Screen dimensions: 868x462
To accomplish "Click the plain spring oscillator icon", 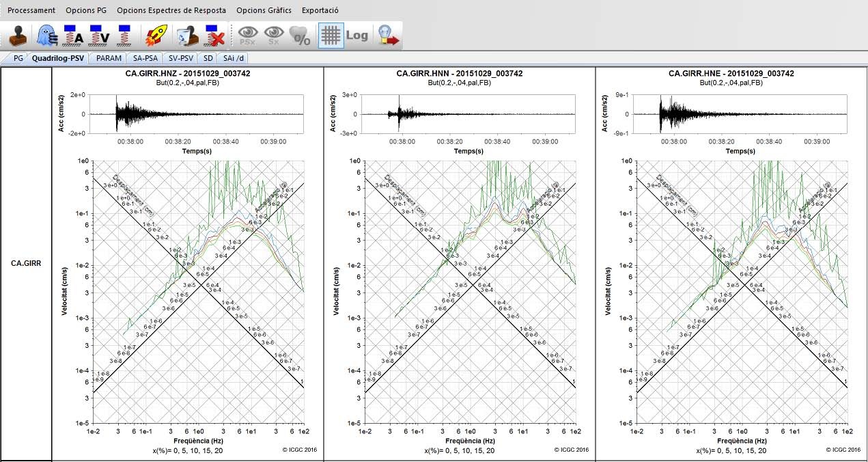I will [x=125, y=36].
